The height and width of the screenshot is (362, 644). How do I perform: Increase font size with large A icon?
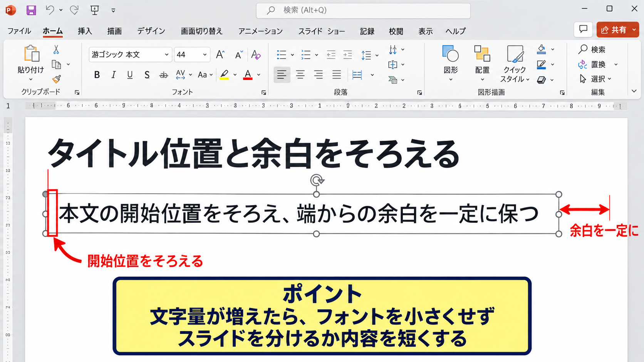pyautogui.click(x=220, y=55)
